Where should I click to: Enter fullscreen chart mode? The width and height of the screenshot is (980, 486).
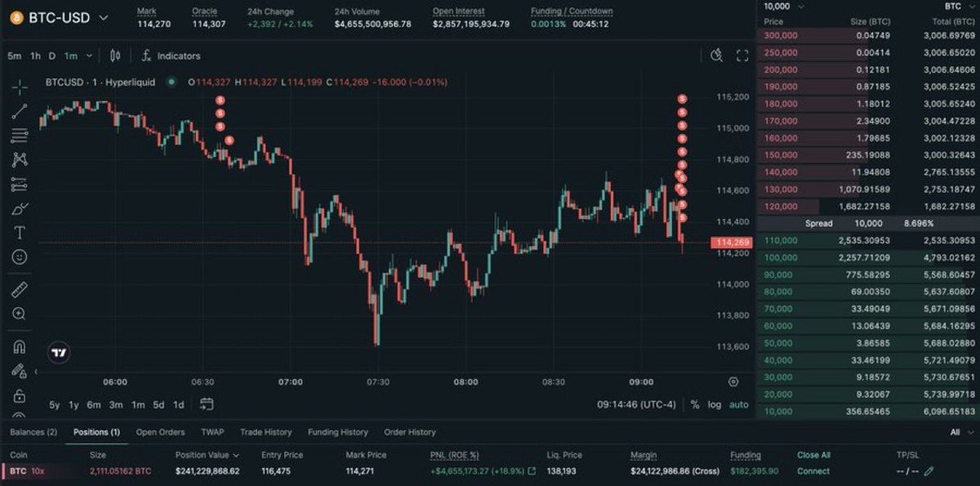742,56
